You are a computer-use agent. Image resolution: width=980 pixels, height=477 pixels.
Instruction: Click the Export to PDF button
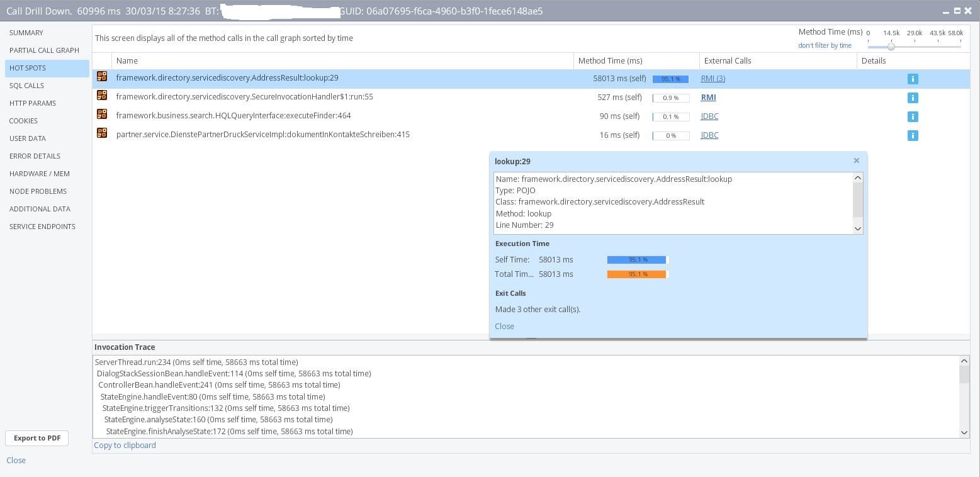pos(37,438)
